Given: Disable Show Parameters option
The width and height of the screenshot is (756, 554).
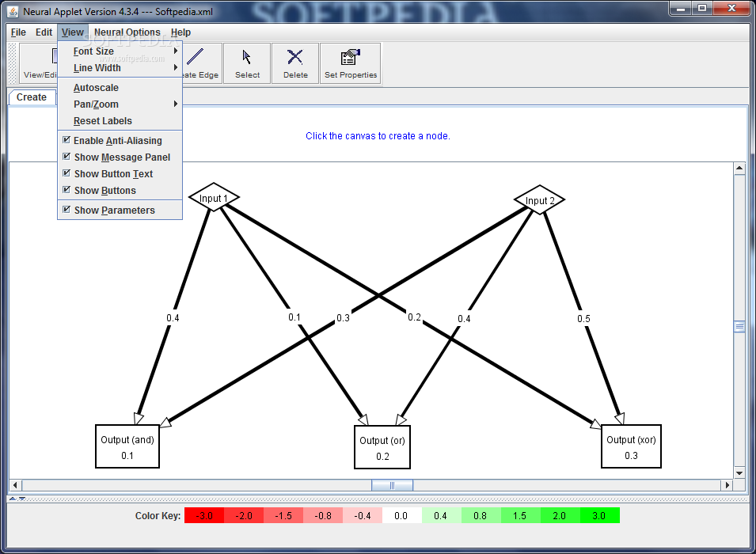Looking at the screenshot, I should point(120,211).
